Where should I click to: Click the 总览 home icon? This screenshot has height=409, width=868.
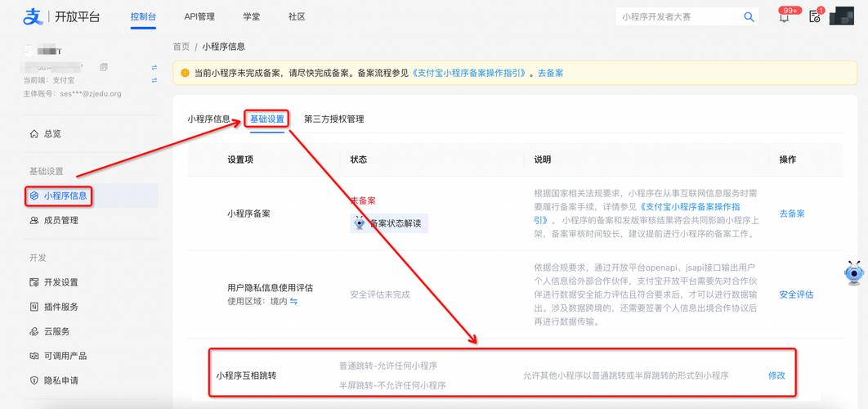tap(34, 133)
